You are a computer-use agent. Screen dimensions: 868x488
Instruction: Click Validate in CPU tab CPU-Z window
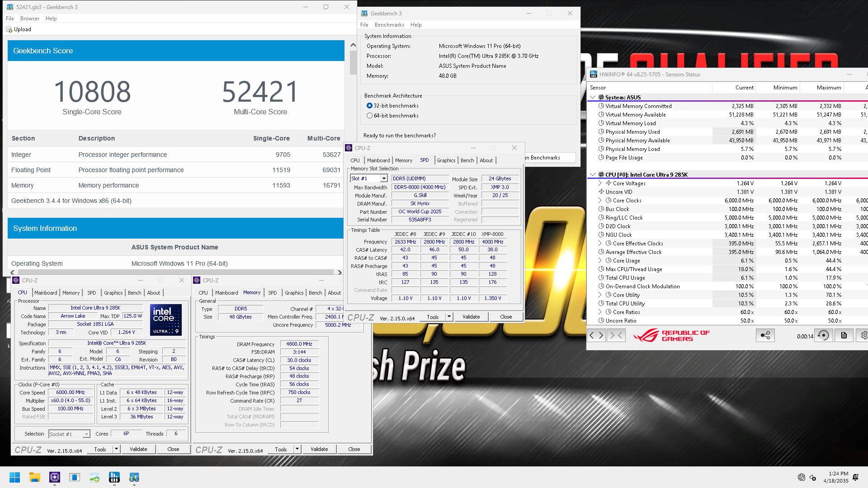138,449
